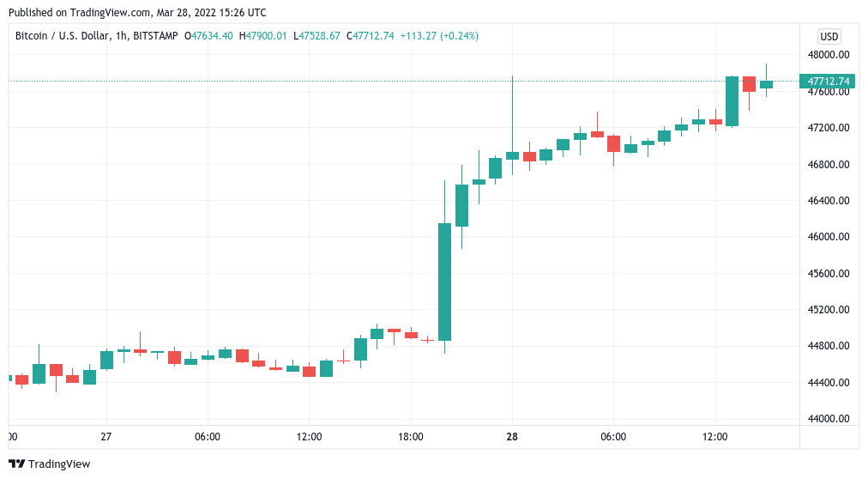
Task: Click the 48000.00 price axis label
Action: point(829,55)
